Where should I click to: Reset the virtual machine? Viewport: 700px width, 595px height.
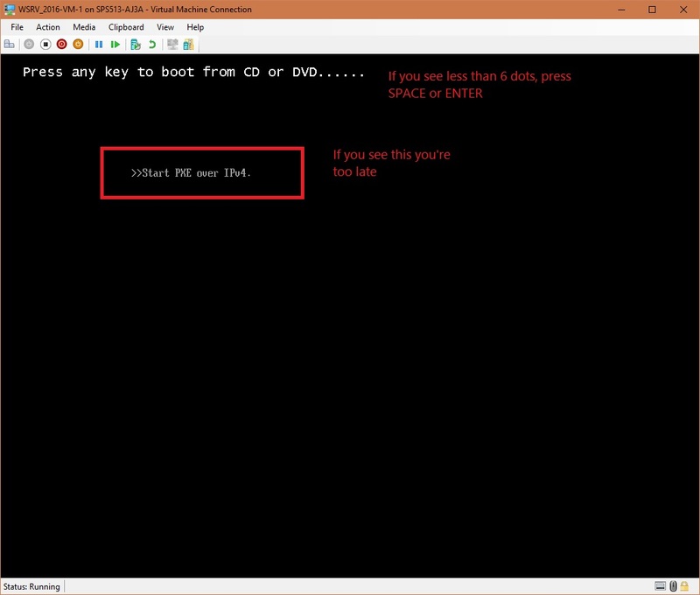coord(115,44)
